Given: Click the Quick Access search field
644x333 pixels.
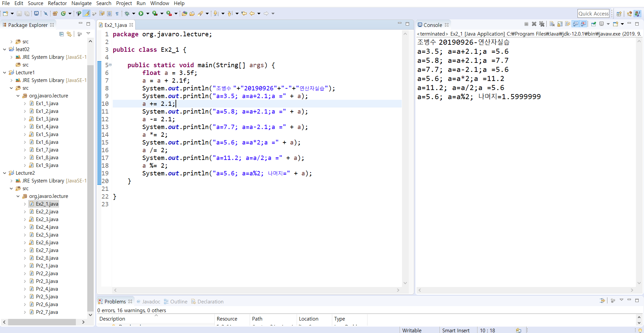Looking at the screenshot, I should [x=593, y=13].
